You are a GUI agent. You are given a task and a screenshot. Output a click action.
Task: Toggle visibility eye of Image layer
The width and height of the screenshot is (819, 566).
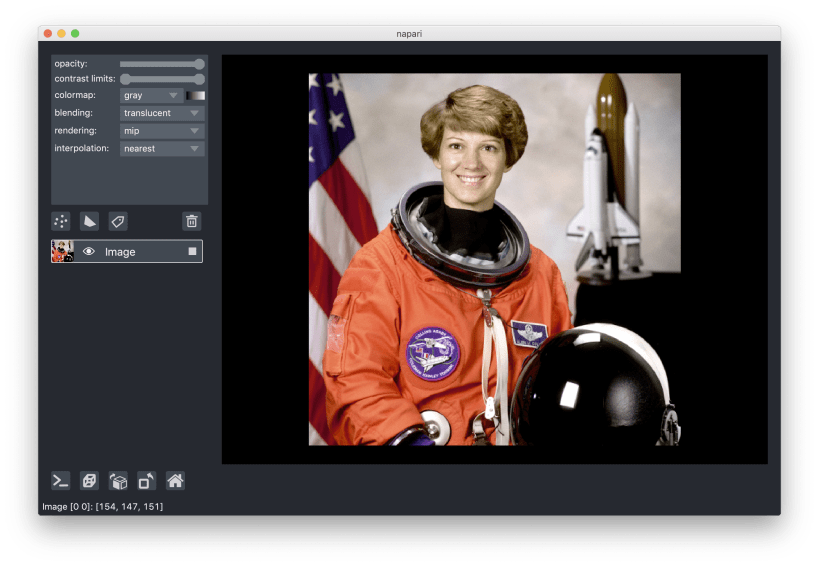89,252
